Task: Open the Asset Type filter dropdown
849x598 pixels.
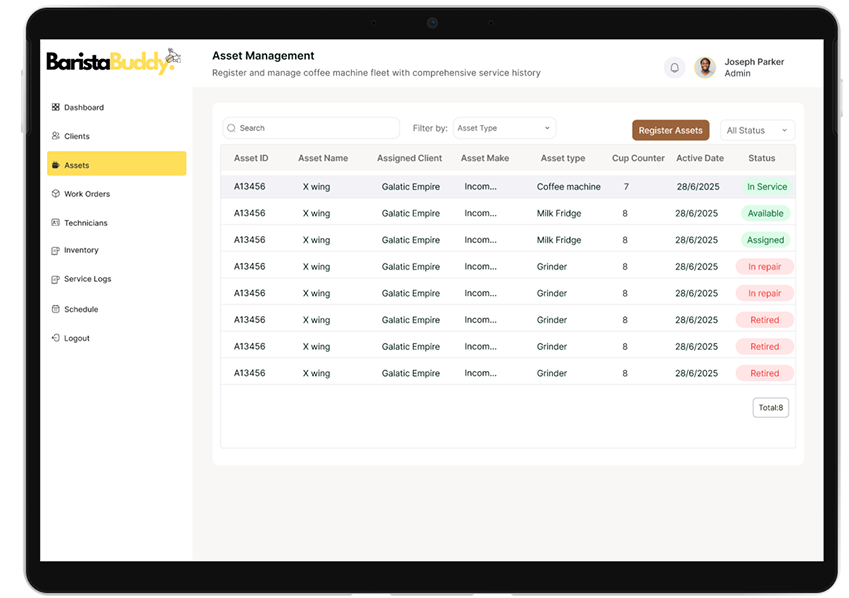Action: [x=504, y=128]
